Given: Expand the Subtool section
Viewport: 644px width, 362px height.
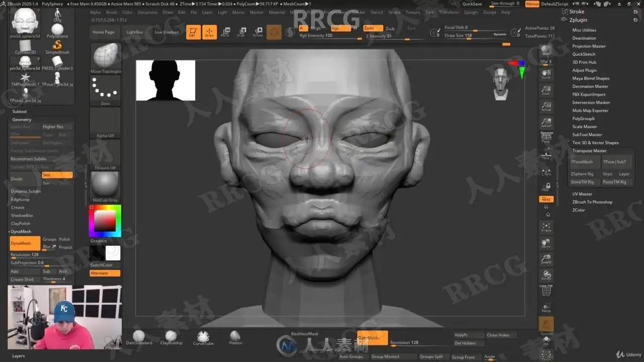Looking at the screenshot, I should 20,112.
